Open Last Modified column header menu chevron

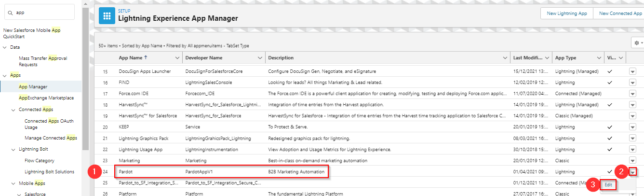point(548,58)
